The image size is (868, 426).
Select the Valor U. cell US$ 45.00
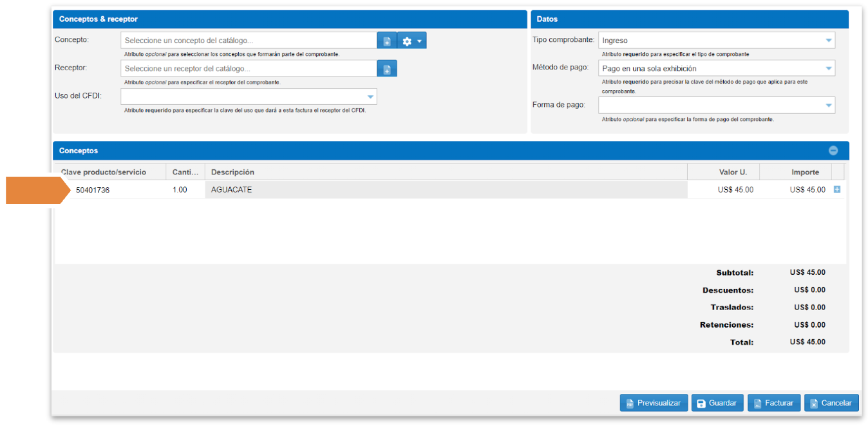point(724,190)
